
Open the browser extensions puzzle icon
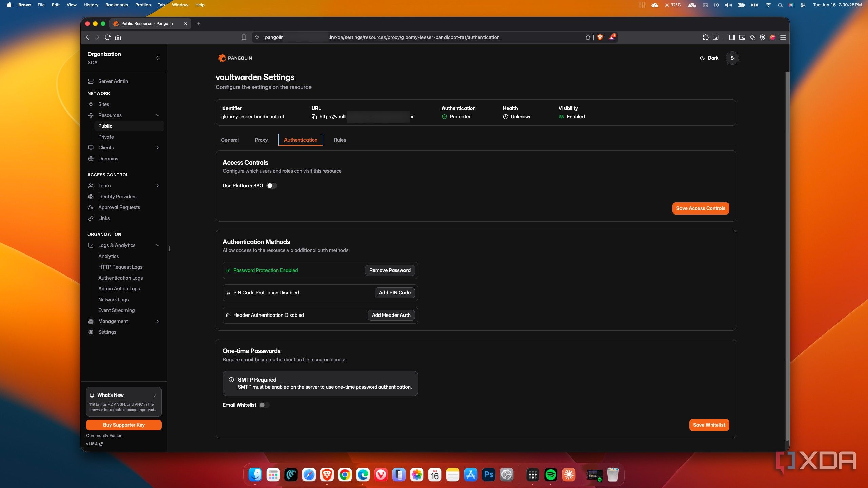[706, 37]
